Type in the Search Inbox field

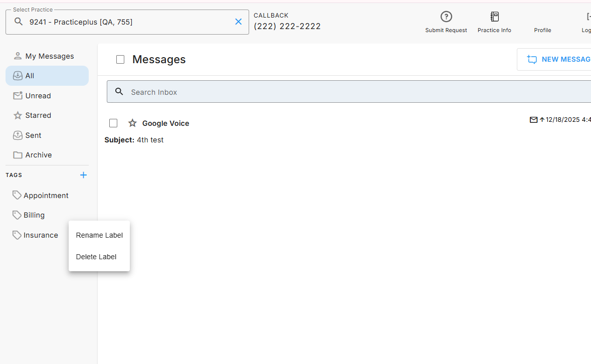point(351,92)
